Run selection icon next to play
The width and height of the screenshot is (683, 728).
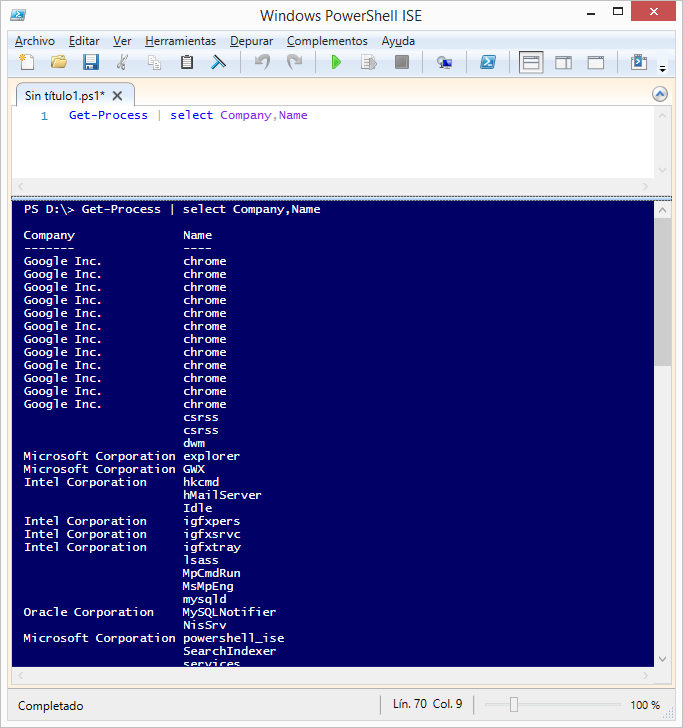(x=369, y=62)
